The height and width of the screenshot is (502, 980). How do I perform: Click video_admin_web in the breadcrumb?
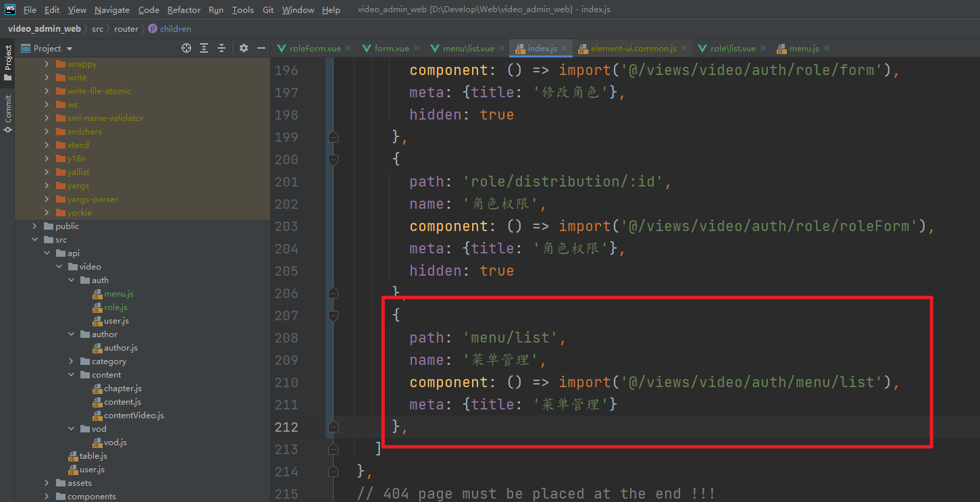tap(45, 28)
